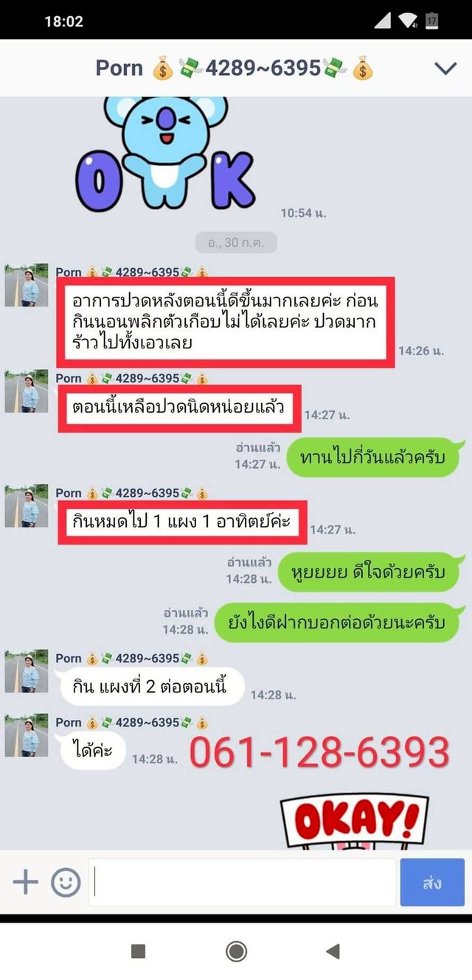Image resolution: width=472 pixels, height=980 pixels.
Task: Tap the Android recent apps square
Action: coord(138,951)
